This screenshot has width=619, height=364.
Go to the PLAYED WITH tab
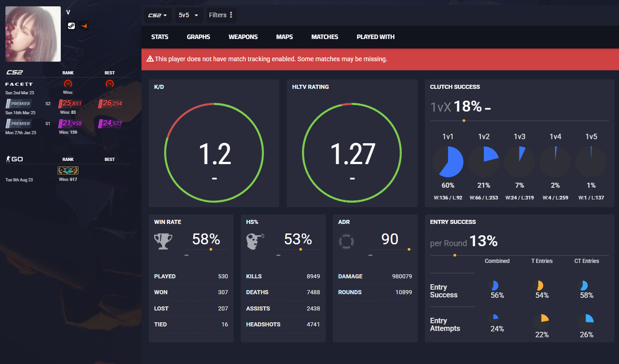pos(375,37)
